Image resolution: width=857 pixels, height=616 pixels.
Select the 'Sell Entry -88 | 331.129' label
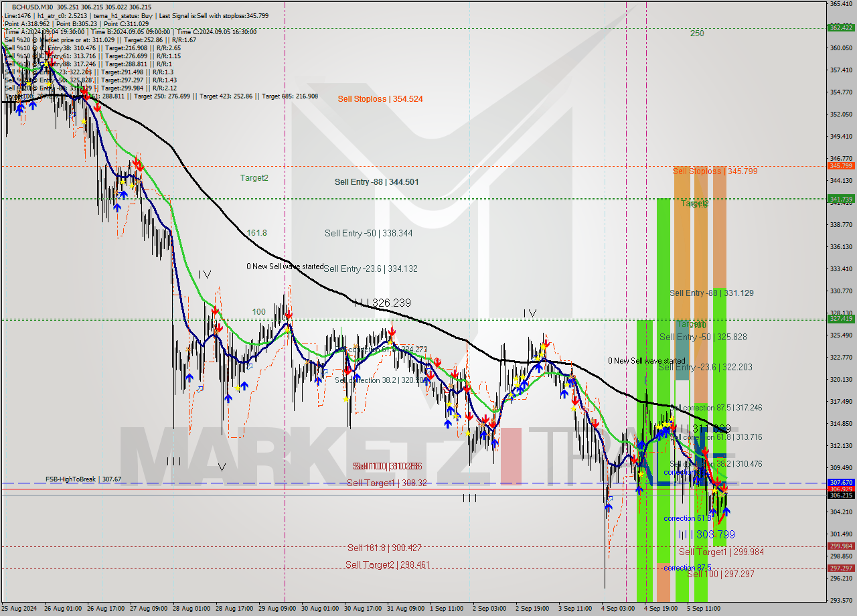coord(712,293)
